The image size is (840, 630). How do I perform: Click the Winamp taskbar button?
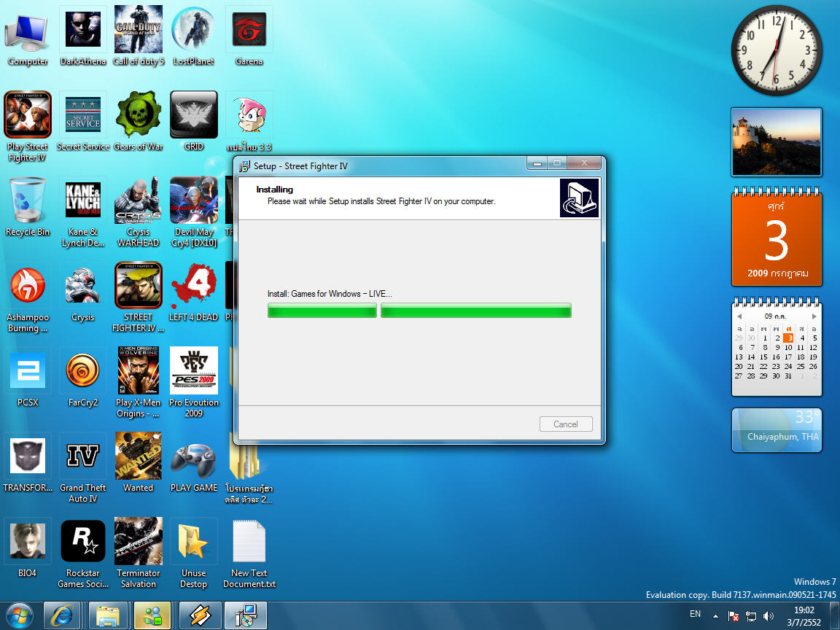point(200,615)
